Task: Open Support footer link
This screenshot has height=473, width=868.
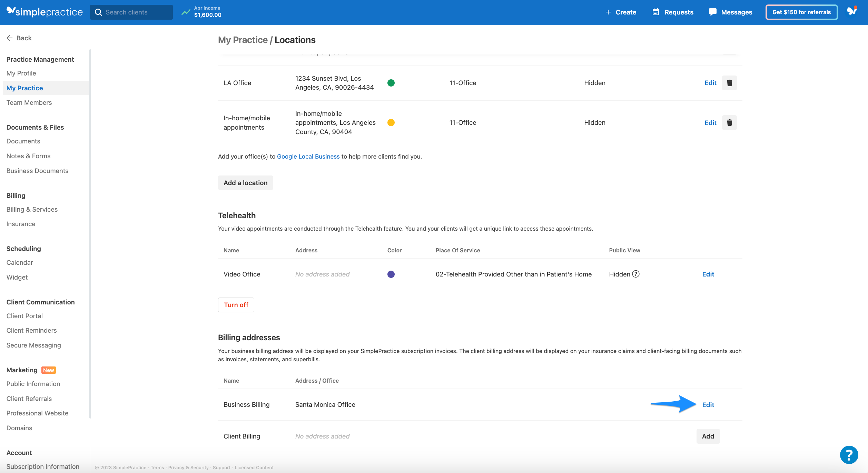Action: click(x=222, y=467)
